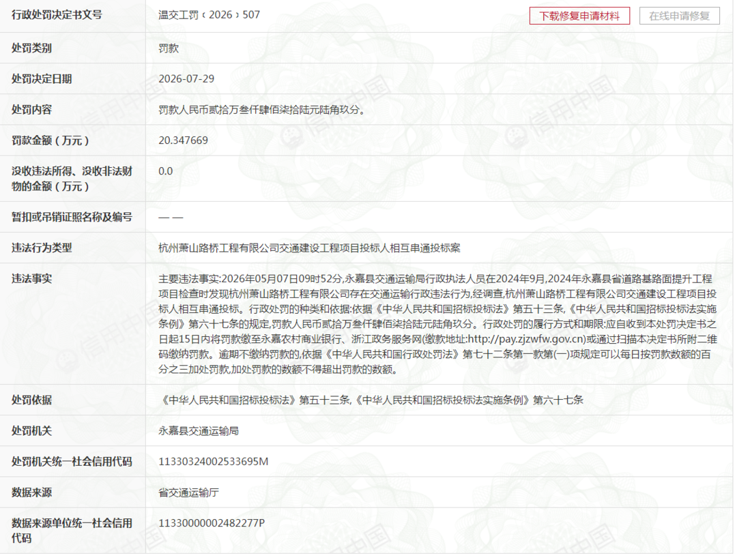Click the 下载修复申请材料 button
The height and width of the screenshot is (560, 737).
[x=579, y=16]
